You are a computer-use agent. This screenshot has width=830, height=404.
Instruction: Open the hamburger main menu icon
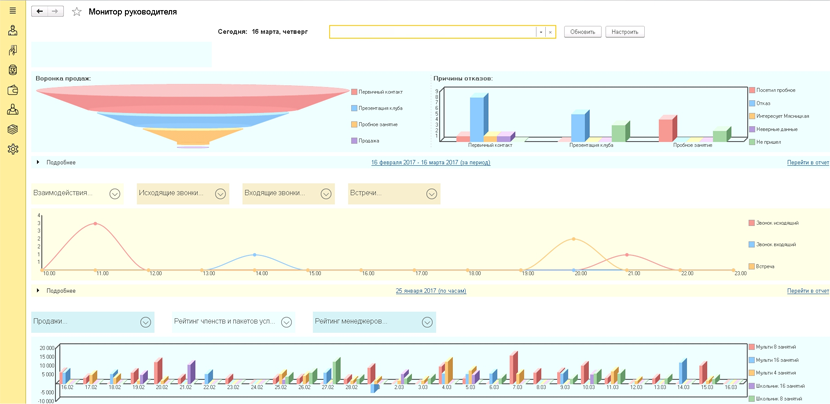coord(13,11)
